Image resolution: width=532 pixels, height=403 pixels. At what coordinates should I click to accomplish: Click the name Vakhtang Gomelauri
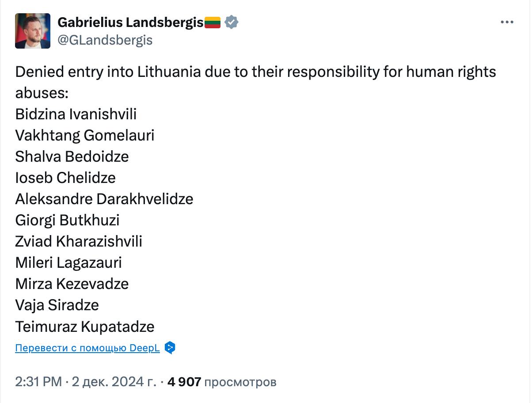[85, 135]
